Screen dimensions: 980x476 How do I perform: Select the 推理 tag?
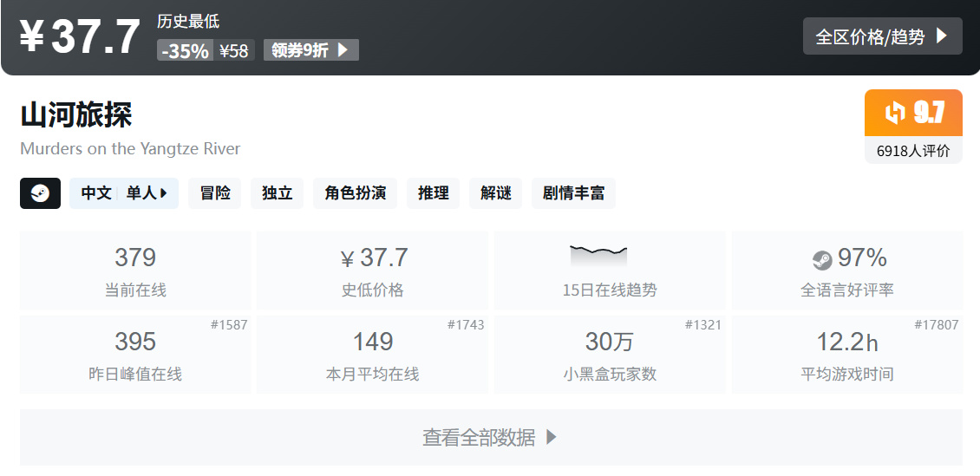click(x=433, y=193)
